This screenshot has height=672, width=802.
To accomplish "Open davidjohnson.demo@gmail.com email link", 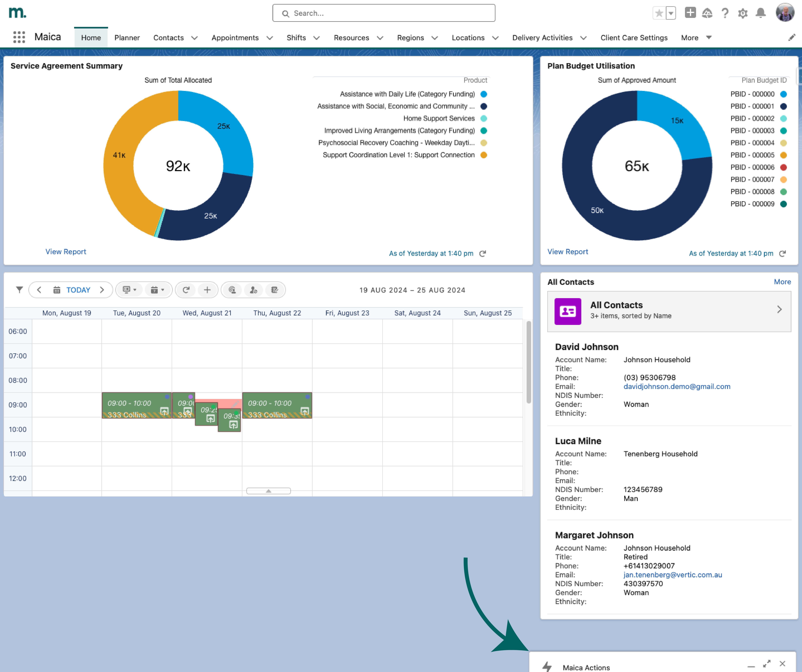I will pos(677,386).
